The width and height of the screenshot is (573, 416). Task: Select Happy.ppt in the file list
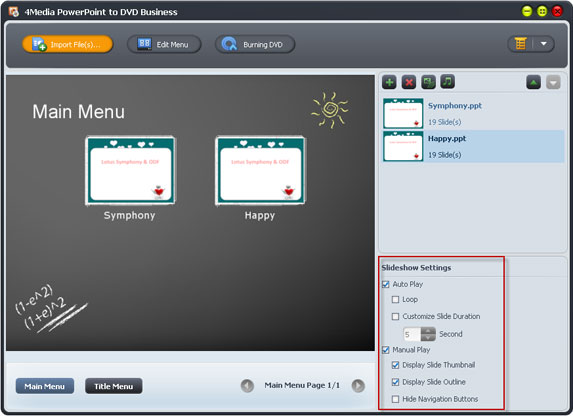click(473, 146)
